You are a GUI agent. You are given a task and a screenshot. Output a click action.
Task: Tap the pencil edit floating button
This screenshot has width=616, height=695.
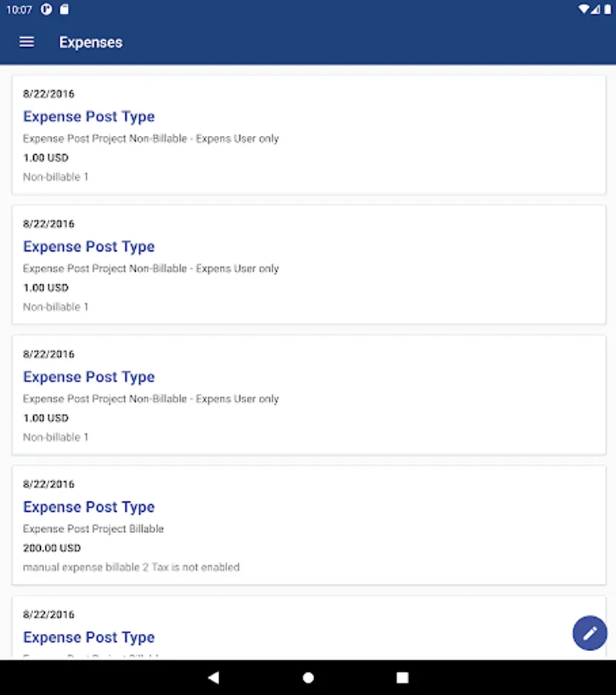click(590, 633)
